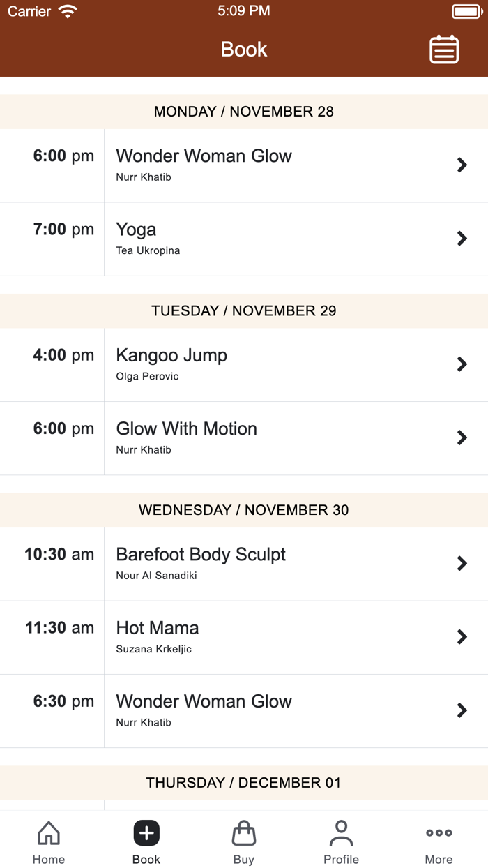Tap the Wi-Fi status icon

coord(68,11)
